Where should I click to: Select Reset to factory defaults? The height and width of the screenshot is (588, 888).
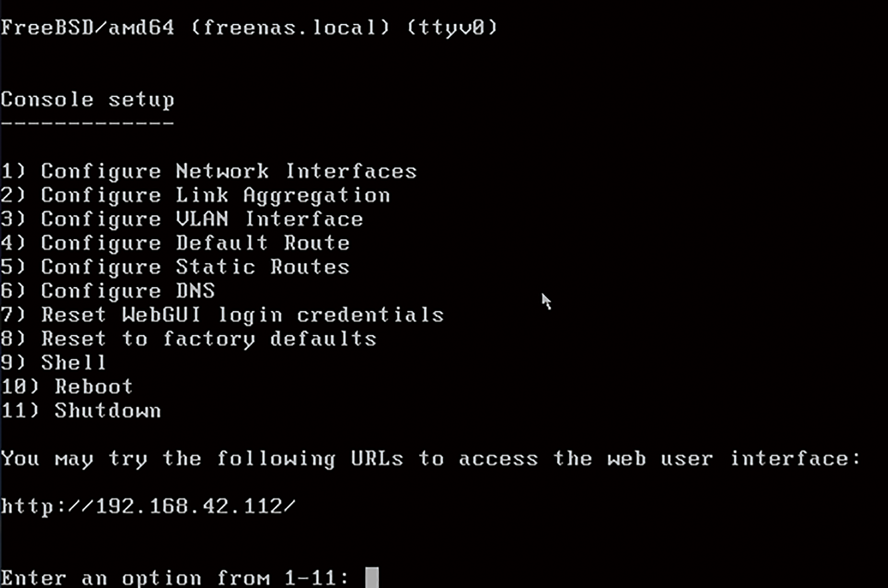(x=189, y=339)
